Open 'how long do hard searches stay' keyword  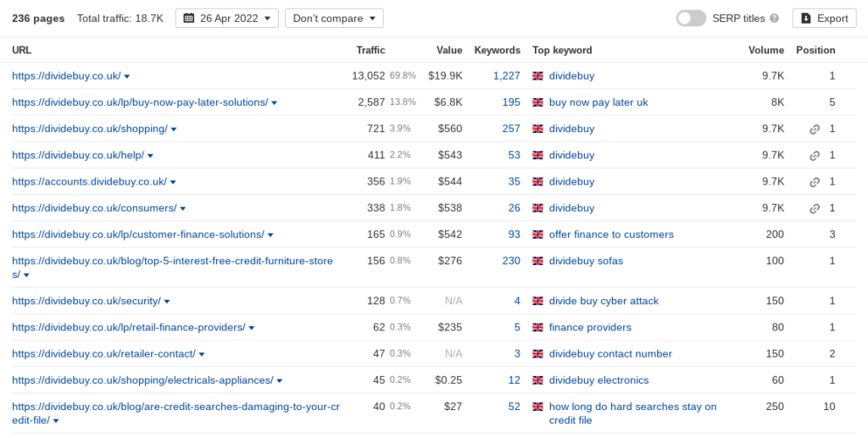point(632,413)
